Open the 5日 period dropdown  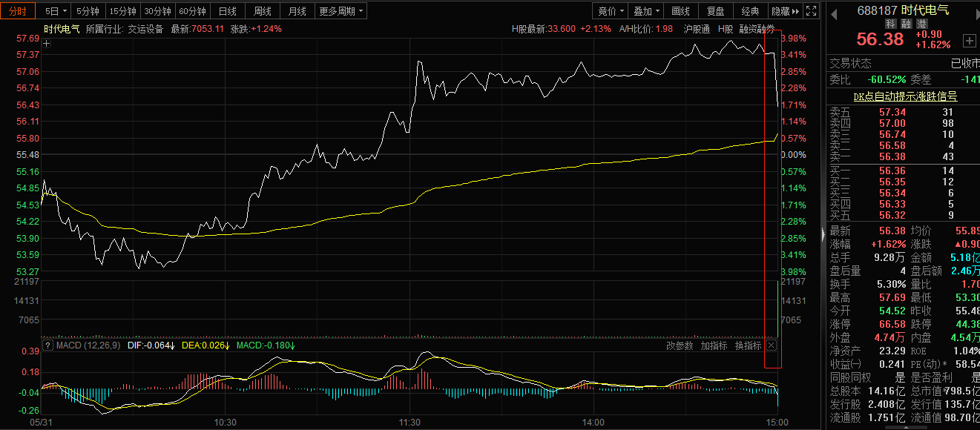[55, 11]
